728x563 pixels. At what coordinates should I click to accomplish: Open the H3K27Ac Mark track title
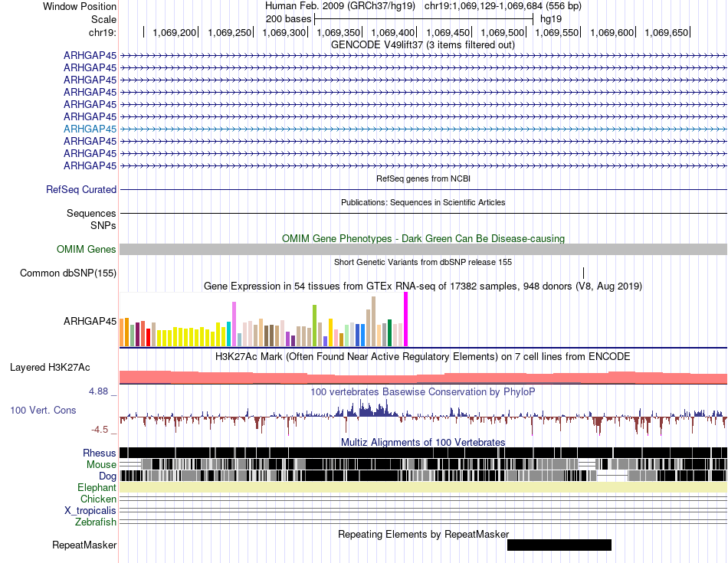pos(423,357)
